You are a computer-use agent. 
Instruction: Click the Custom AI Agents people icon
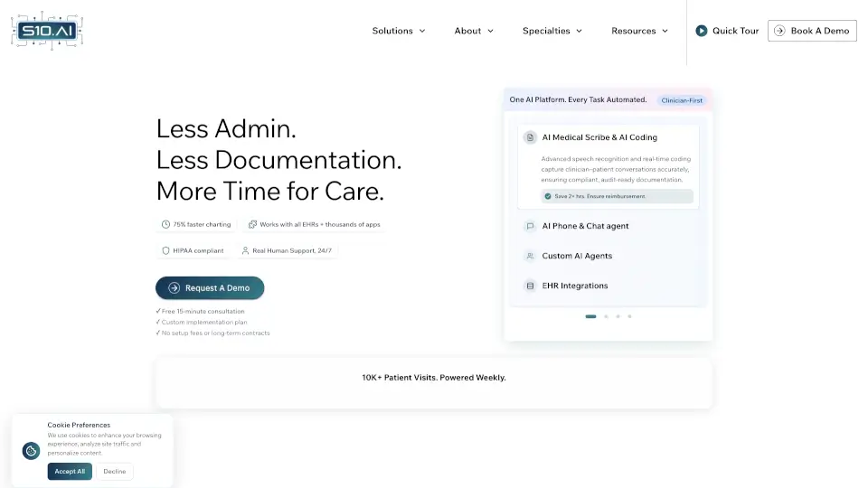(x=531, y=256)
